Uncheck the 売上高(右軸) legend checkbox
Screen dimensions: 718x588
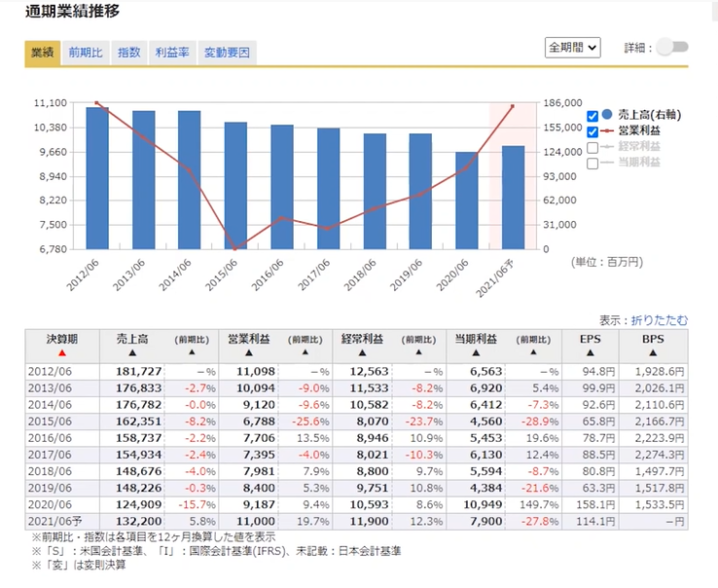point(593,115)
